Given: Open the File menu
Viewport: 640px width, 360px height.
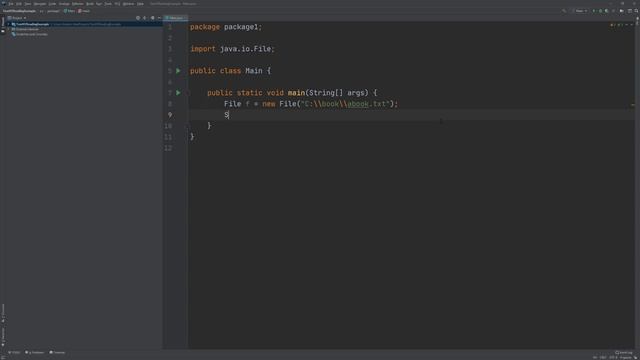Looking at the screenshot, I should [x=11, y=4].
